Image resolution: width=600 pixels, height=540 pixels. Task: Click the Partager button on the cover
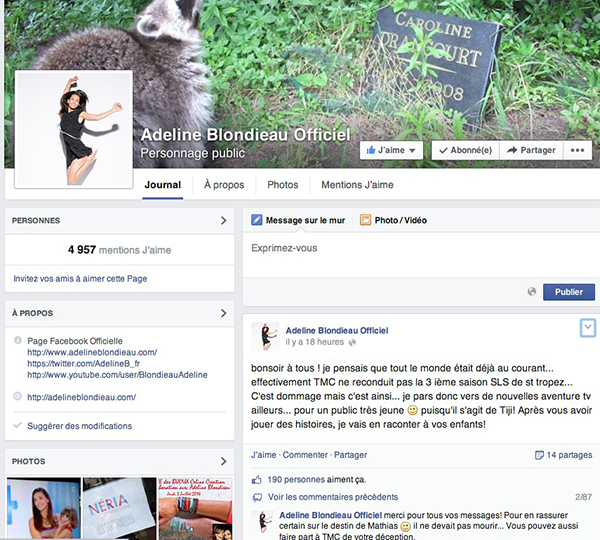[531, 150]
